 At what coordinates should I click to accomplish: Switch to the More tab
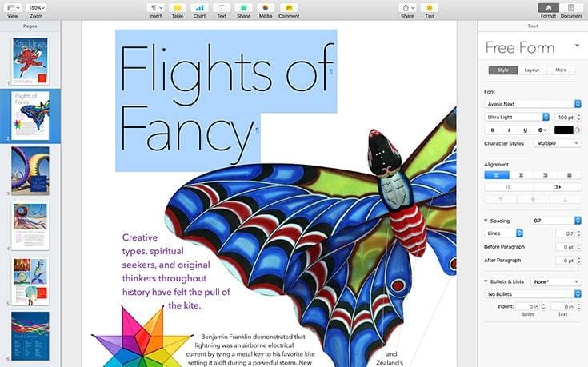coord(561,70)
